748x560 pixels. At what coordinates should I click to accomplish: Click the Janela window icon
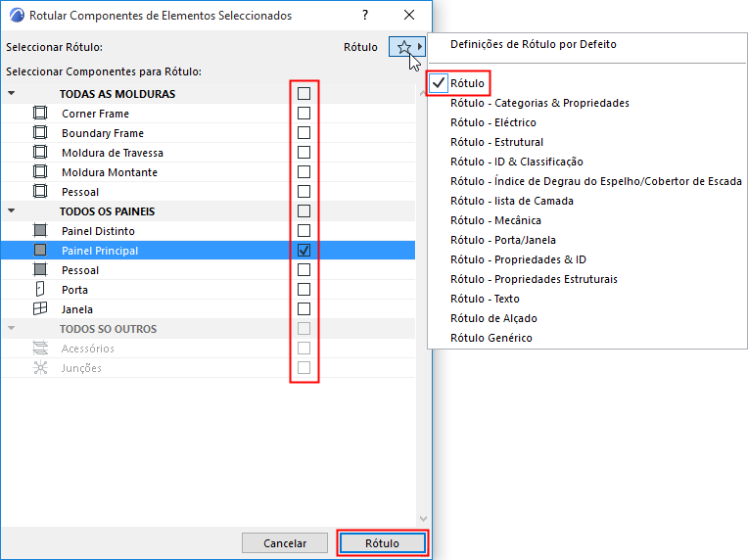click(40, 308)
